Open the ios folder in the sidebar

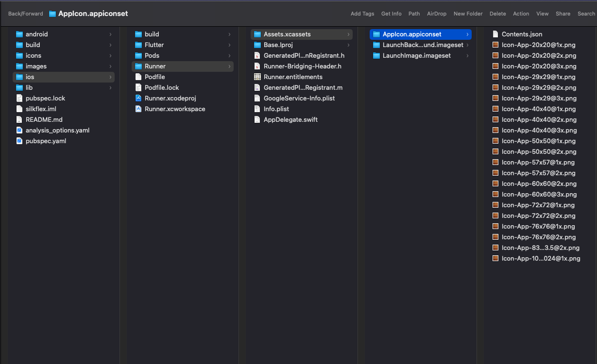pyautogui.click(x=30, y=77)
